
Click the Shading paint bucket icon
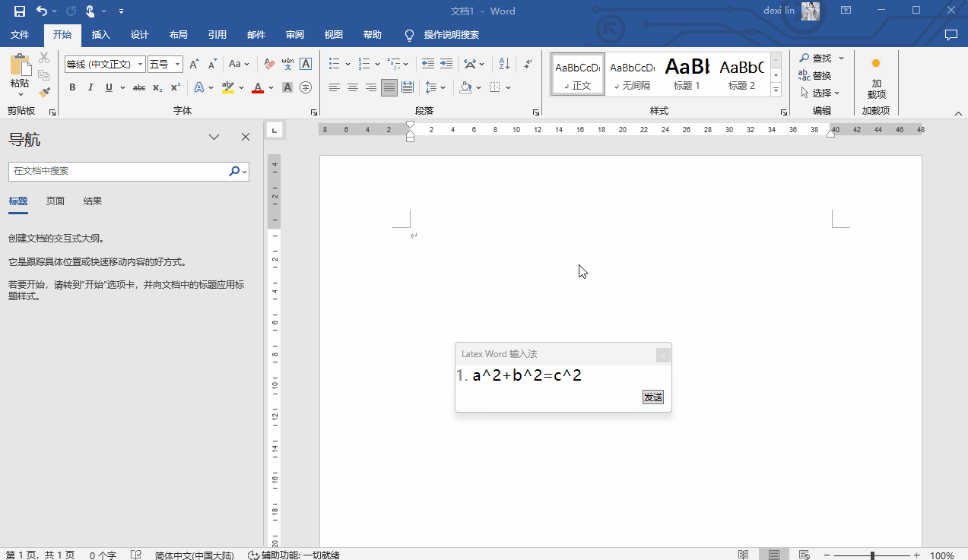[466, 88]
